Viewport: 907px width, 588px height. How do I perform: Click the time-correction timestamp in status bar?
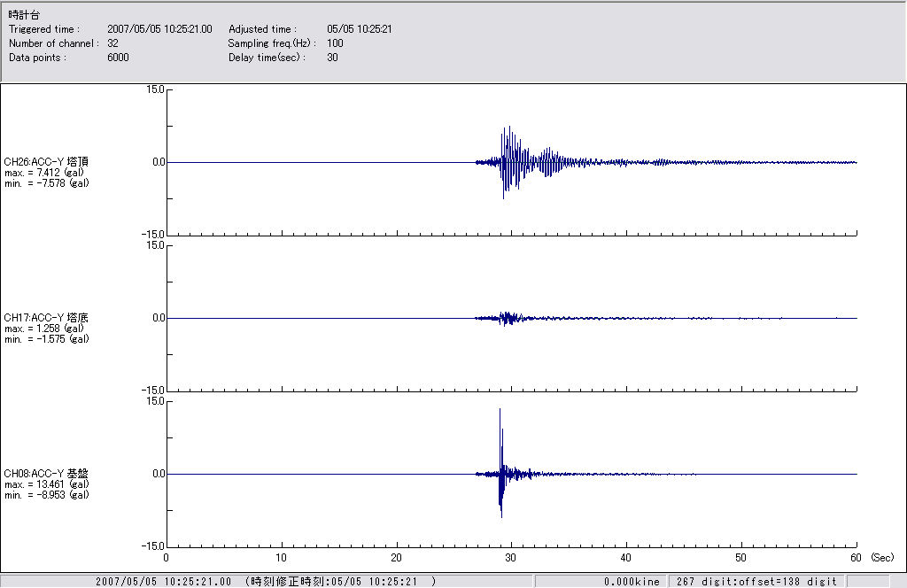pyautogui.click(x=342, y=582)
